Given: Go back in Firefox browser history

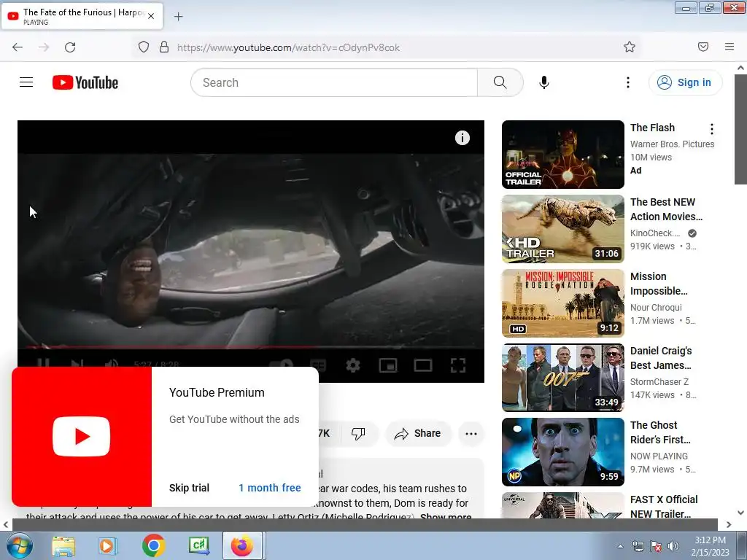Looking at the screenshot, I should (x=18, y=47).
